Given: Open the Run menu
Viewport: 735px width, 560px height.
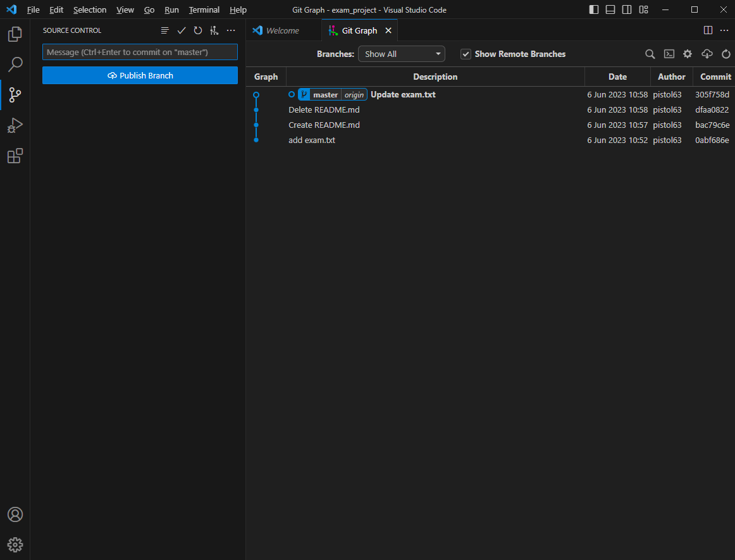Looking at the screenshot, I should click(171, 10).
